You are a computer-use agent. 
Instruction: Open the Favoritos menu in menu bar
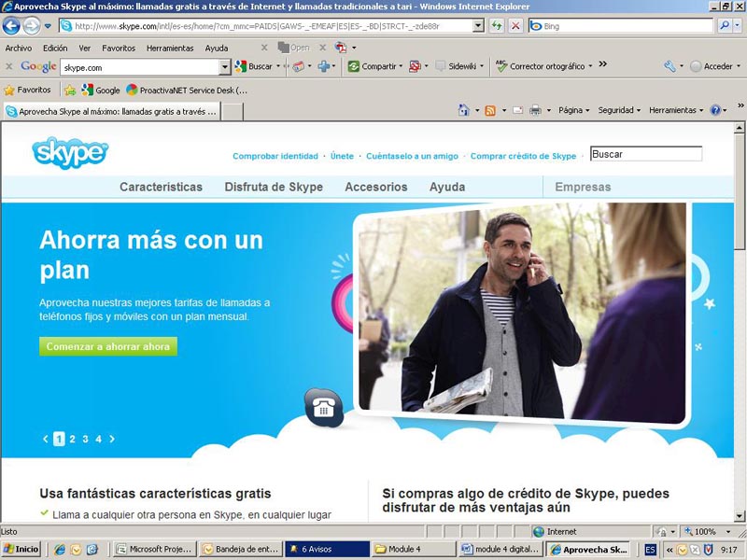119,49
